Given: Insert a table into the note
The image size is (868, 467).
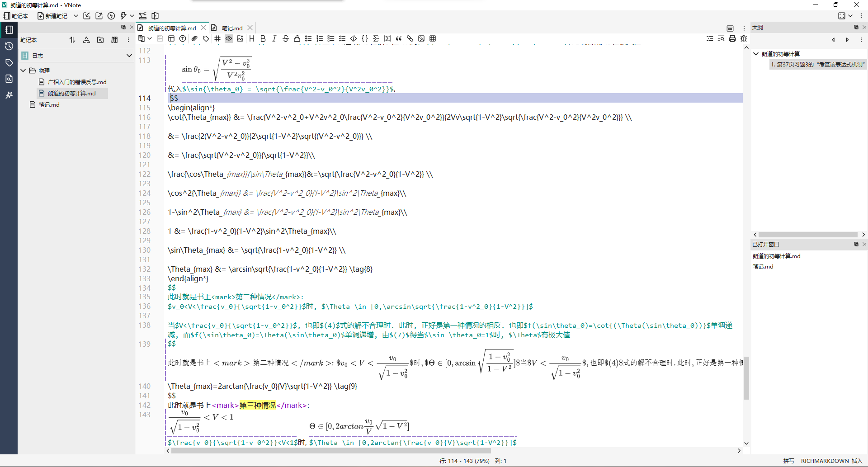Looking at the screenshot, I should coord(433,39).
